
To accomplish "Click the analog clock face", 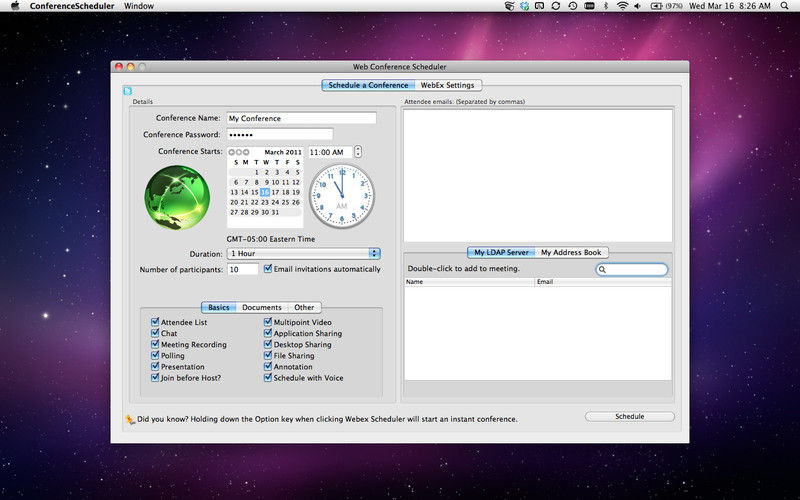I will pyautogui.click(x=342, y=196).
